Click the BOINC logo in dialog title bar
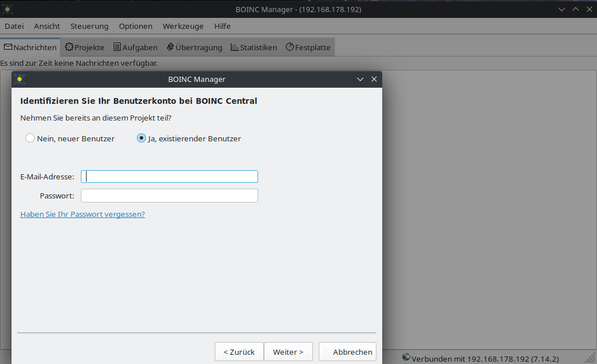 (20, 79)
